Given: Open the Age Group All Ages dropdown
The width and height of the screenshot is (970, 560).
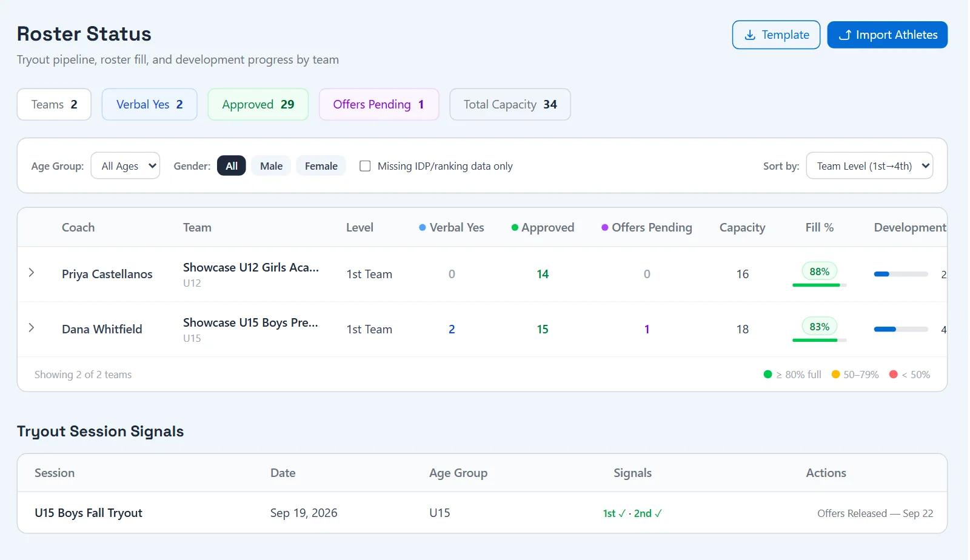Looking at the screenshot, I should [125, 165].
